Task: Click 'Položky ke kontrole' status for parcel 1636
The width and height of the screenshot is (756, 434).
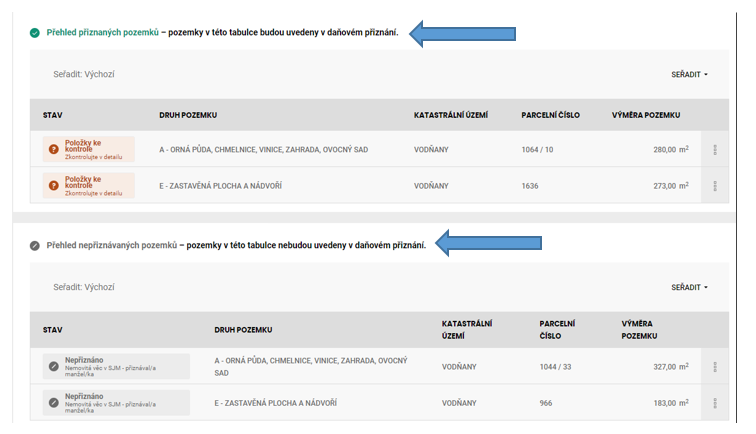Action: point(92,181)
